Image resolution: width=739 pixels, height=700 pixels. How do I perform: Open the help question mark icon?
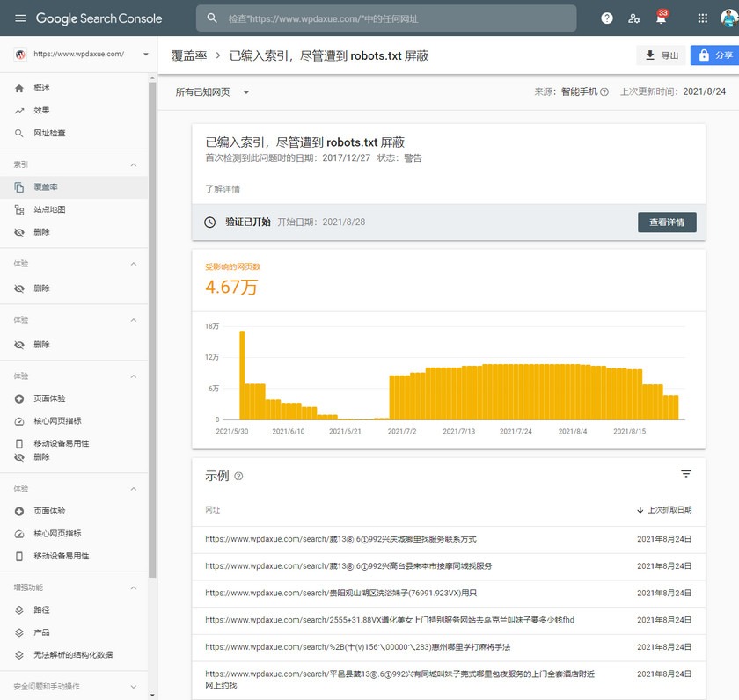coord(607,18)
